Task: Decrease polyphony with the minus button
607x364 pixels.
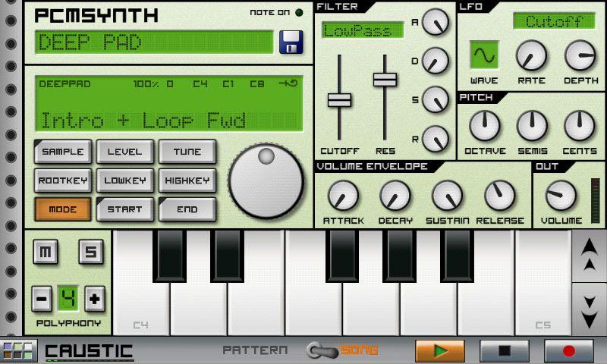Action: pyautogui.click(x=42, y=299)
